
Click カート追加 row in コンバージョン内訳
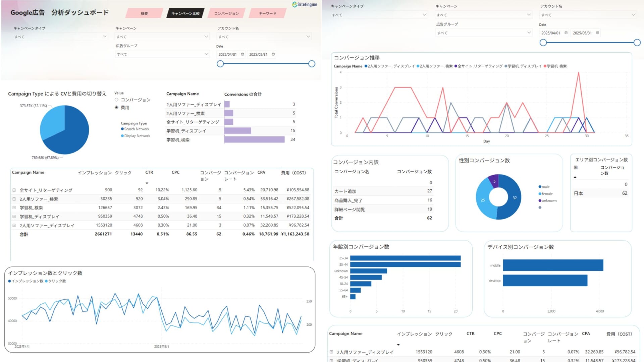pyautogui.click(x=383, y=191)
